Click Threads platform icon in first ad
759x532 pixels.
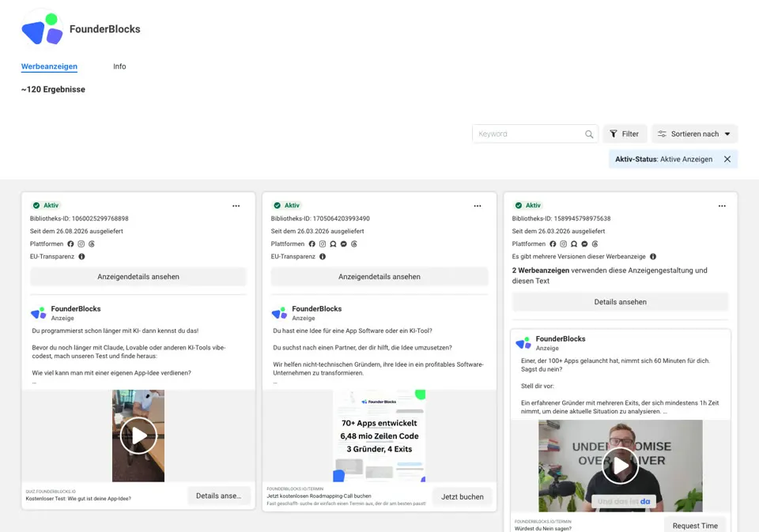coord(92,244)
